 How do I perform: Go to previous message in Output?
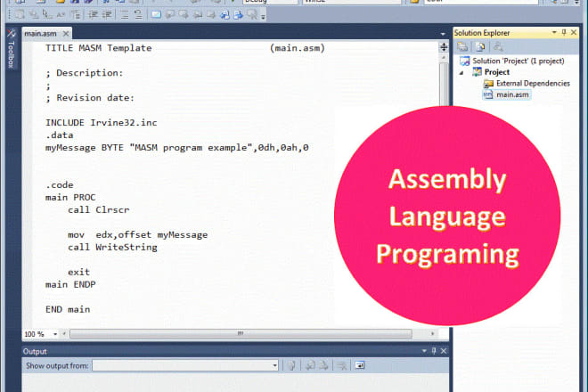click(x=311, y=365)
